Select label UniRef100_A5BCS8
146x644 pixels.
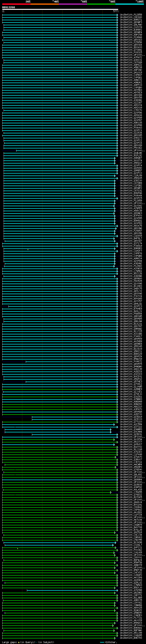[x=131, y=67]
